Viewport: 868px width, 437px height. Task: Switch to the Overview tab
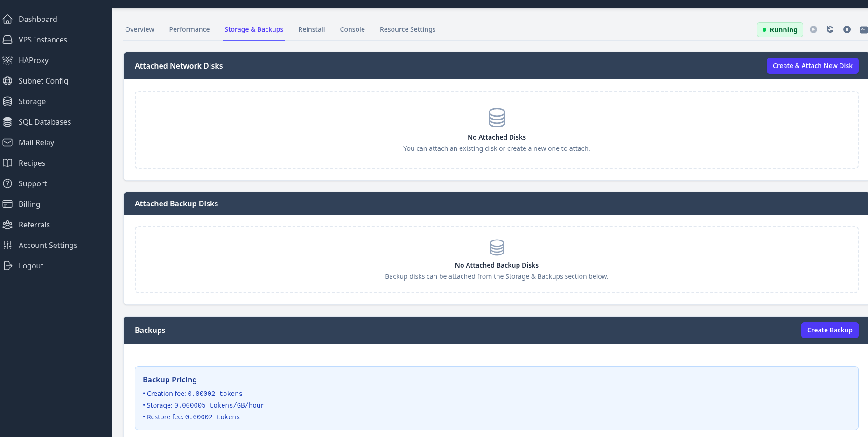point(140,29)
